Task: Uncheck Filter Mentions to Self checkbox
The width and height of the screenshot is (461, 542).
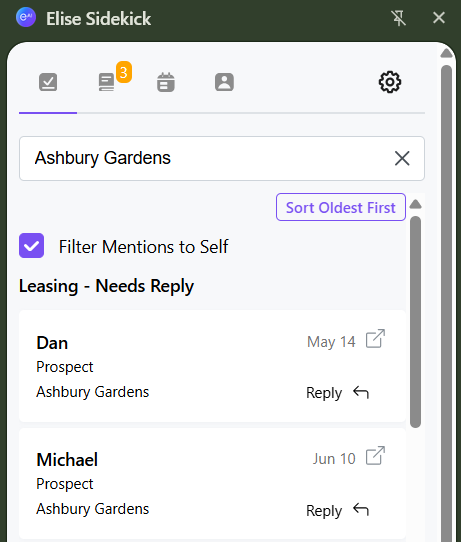Action: (x=31, y=246)
